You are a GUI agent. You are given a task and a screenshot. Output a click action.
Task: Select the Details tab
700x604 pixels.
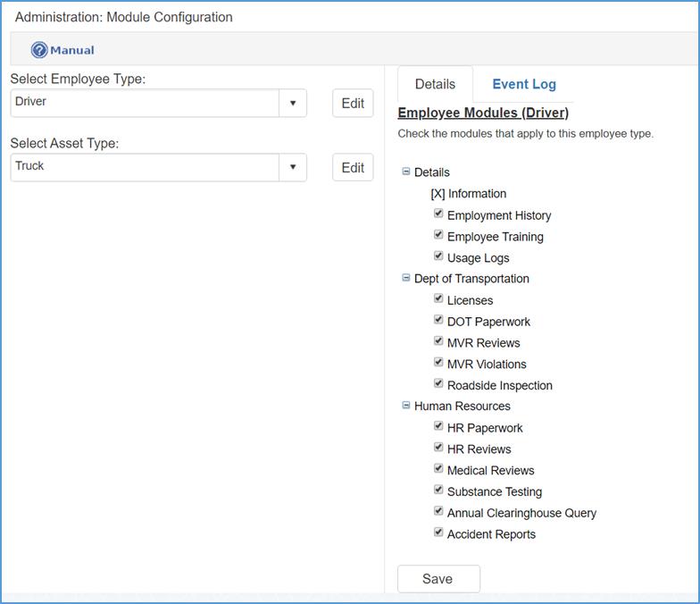tap(435, 84)
